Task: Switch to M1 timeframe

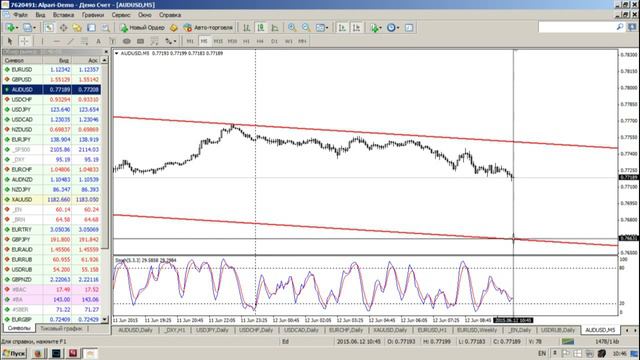Action: [x=190, y=41]
